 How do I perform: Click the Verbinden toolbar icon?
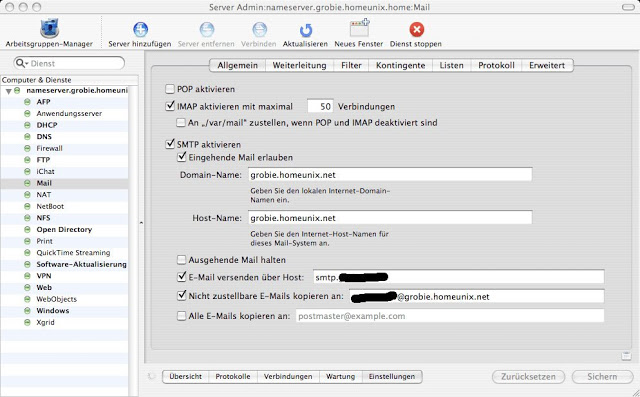(259, 29)
